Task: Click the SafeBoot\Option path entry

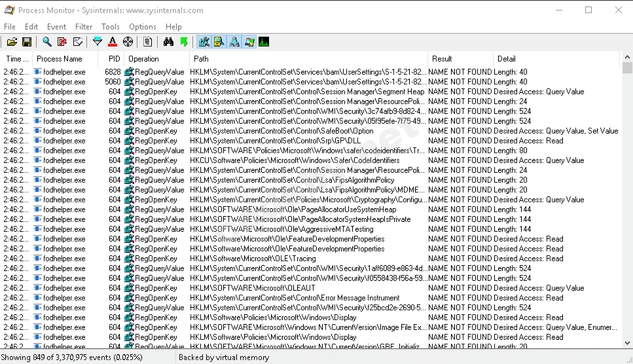Action: (x=282, y=131)
